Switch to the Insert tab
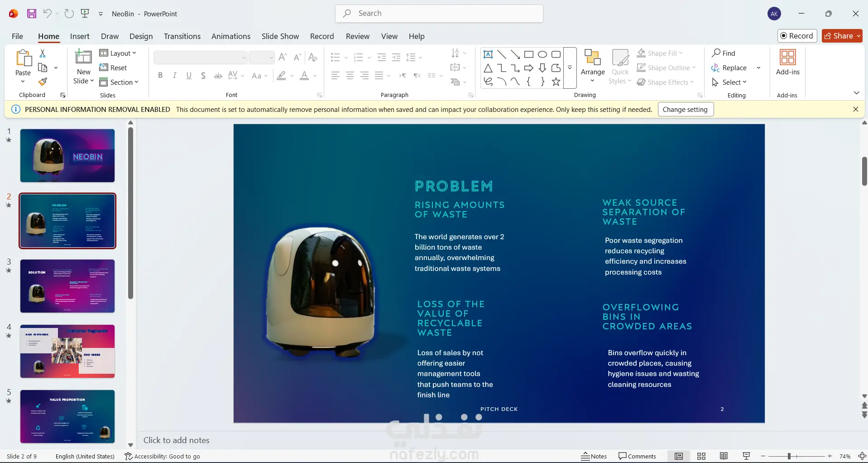Viewport: 868px width, 463px height. (x=80, y=36)
